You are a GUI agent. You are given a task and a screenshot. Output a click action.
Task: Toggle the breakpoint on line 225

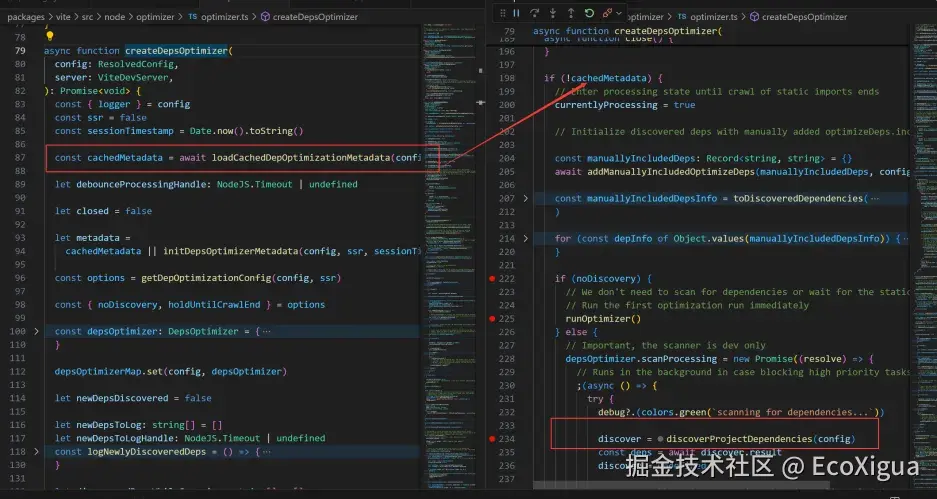pos(492,319)
